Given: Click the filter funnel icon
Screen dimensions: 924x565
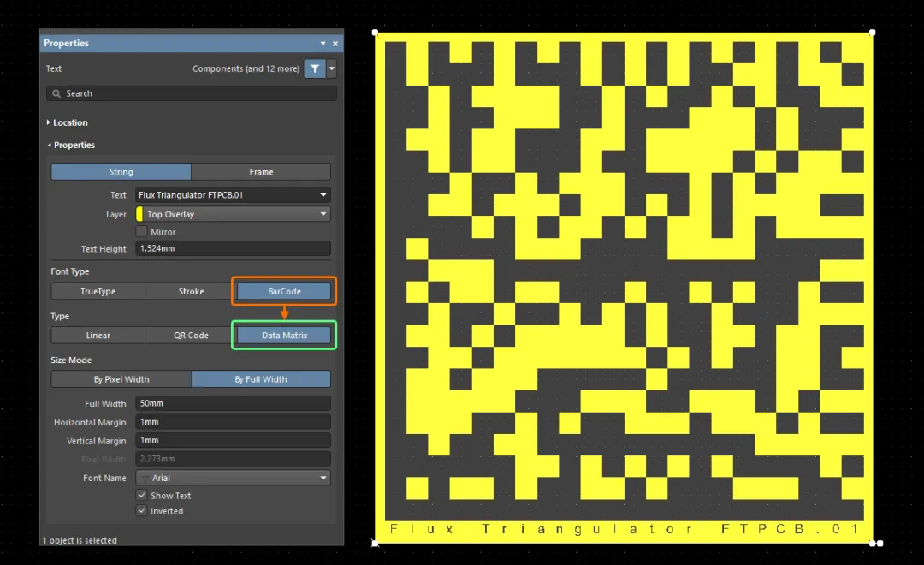Looking at the screenshot, I should pos(315,68).
